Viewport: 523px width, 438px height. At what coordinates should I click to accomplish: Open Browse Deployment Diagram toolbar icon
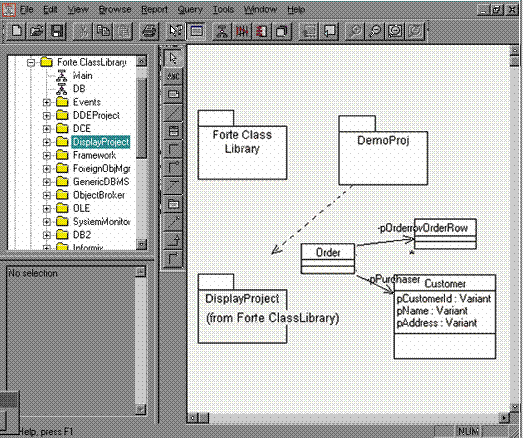(282, 31)
